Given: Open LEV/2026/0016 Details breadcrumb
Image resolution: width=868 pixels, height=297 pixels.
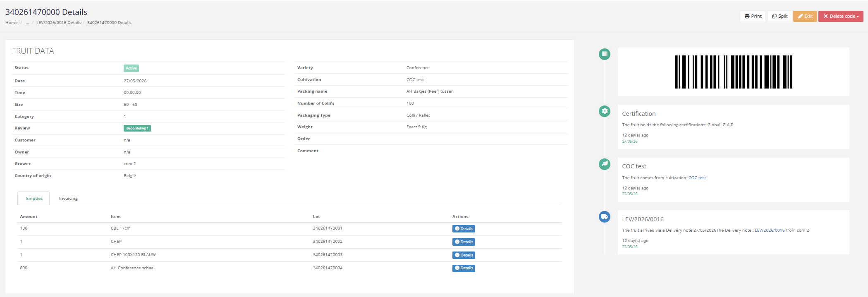Looking at the screenshot, I should (59, 23).
